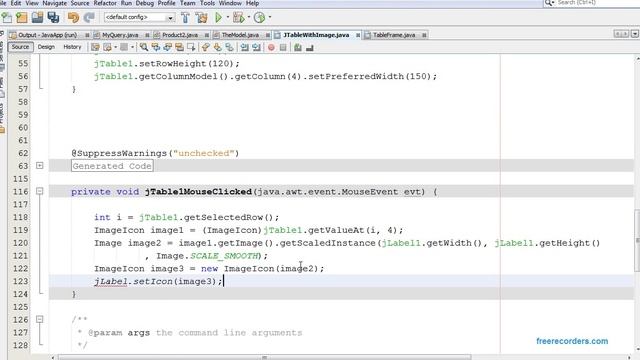Open the Tools menu

[x=207, y=3]
